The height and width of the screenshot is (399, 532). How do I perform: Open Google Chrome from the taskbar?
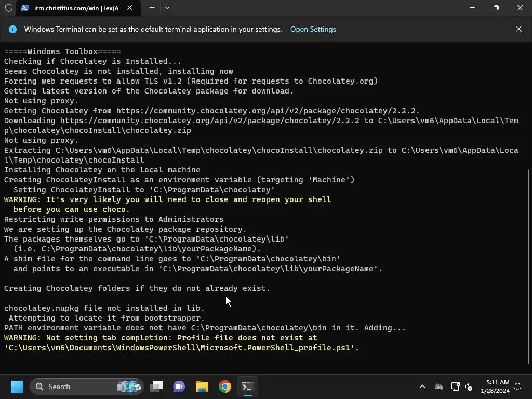coord(225,387)
